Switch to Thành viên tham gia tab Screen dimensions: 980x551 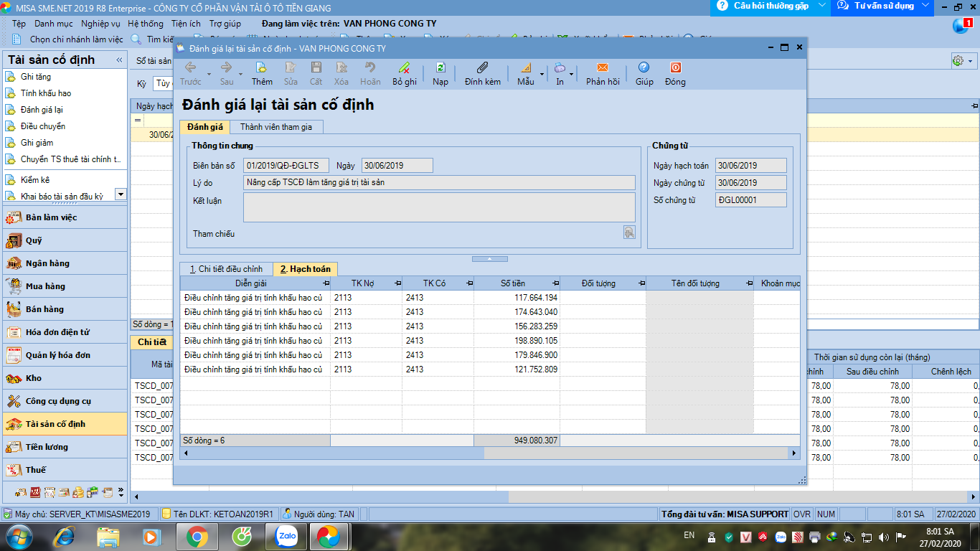tap(275, 127)
